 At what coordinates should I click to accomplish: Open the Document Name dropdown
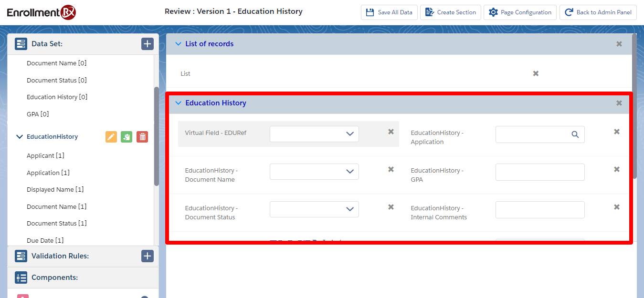(x=314, y=172)
